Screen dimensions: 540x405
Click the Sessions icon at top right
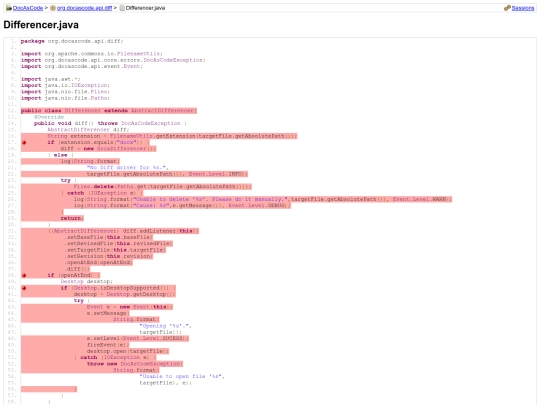pyautogui.click(x=507, y=8)
